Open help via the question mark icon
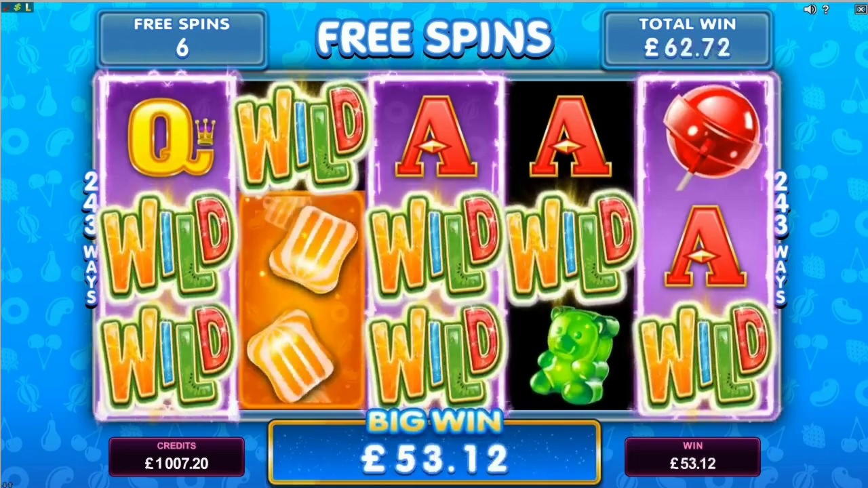 (826, 9)
